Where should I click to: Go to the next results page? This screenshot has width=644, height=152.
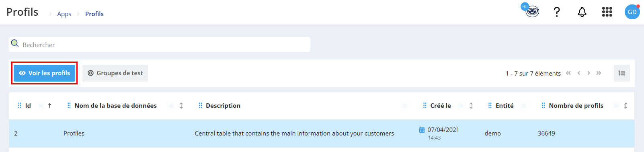point(589,73)
